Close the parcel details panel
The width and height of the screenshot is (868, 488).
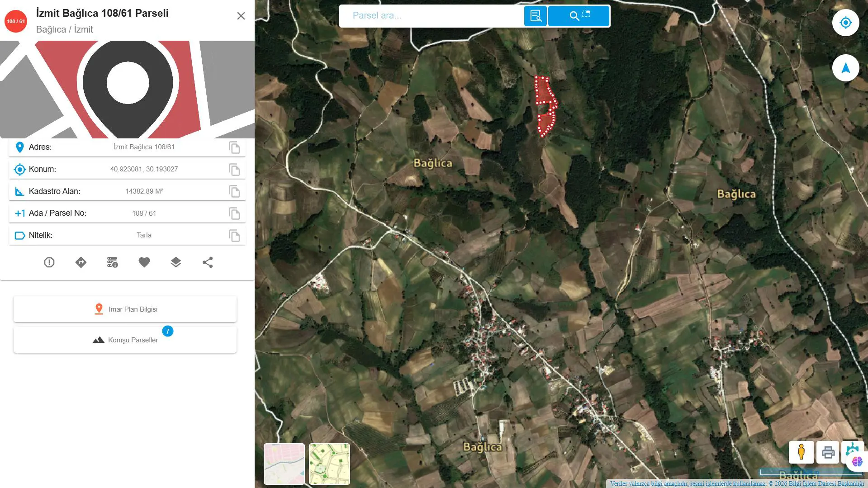click(241, 16)
